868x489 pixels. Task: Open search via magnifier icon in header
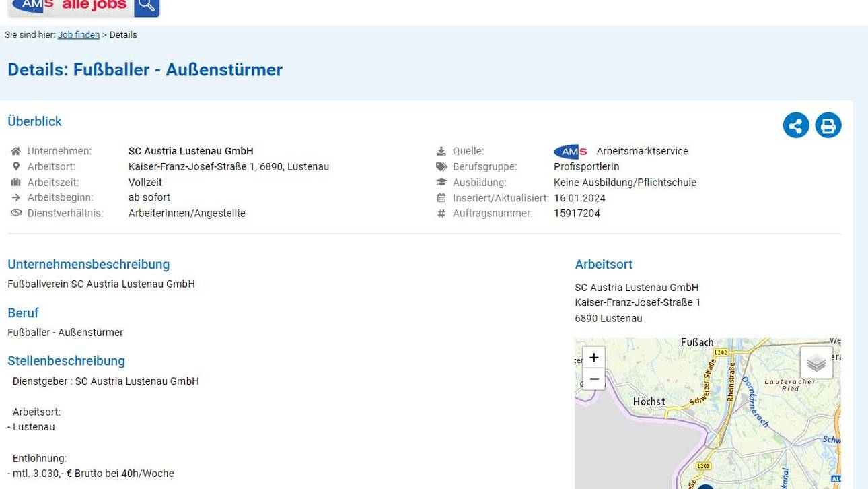tap(147, 7)
